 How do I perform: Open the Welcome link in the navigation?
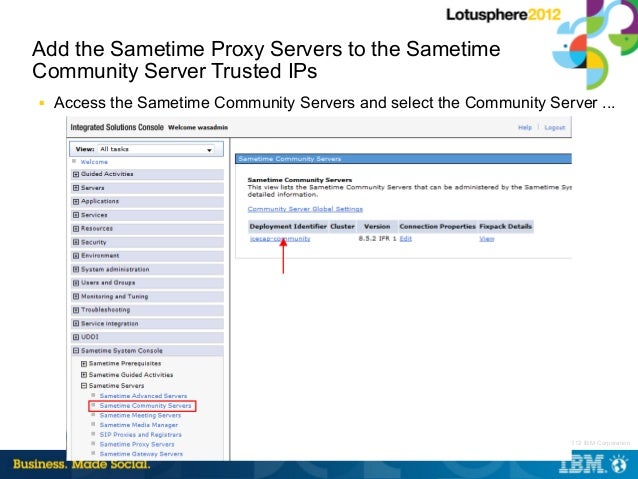click(94, 162)
